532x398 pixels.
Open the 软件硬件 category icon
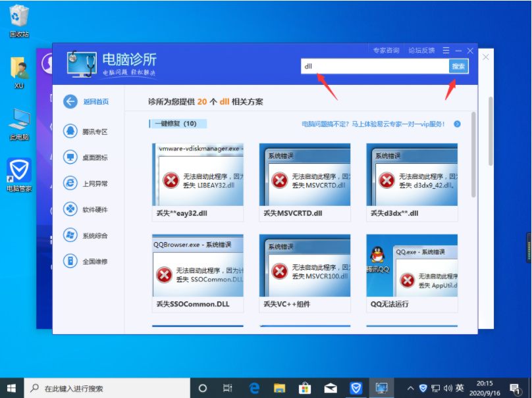70,209
